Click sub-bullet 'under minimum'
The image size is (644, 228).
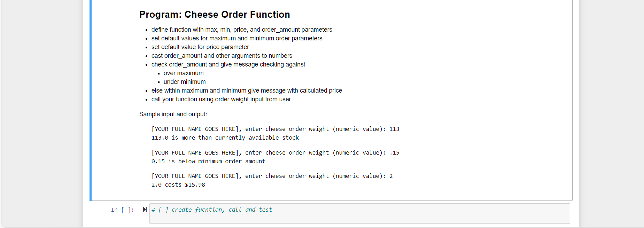(185, 82)
